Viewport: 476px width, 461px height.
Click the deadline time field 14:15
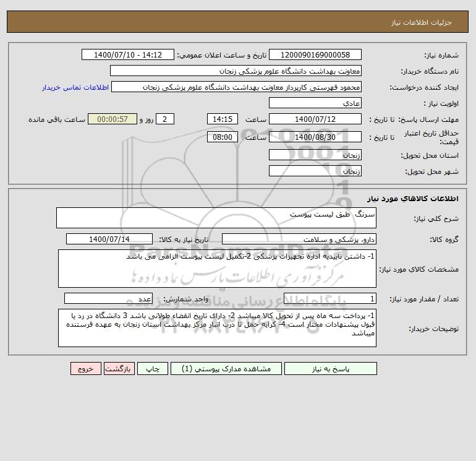(x=222, y=119)
